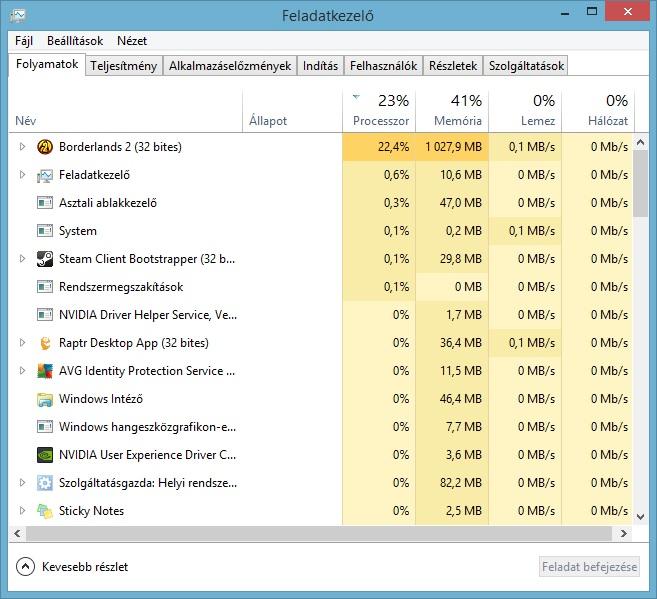Click the vertical scrollbar up arrow
Screen dimensions: 657x599
640,142
